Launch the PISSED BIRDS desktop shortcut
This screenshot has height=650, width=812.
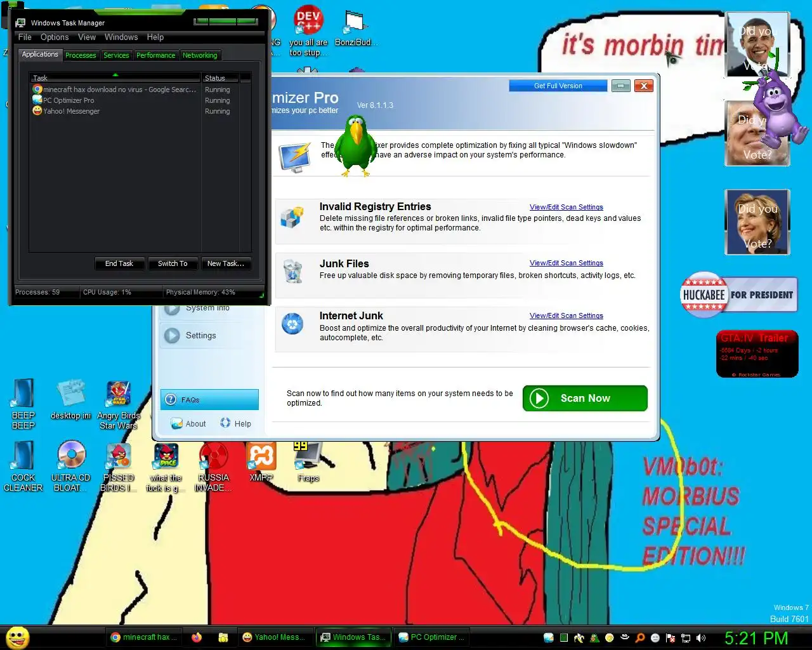coord(119,466)
